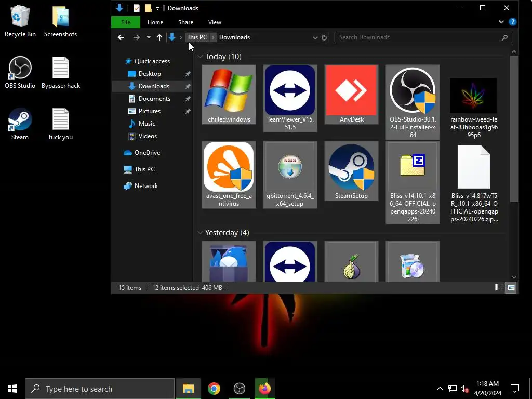
Task: Open Downloads in navigation pane
Action: point(154,86)
